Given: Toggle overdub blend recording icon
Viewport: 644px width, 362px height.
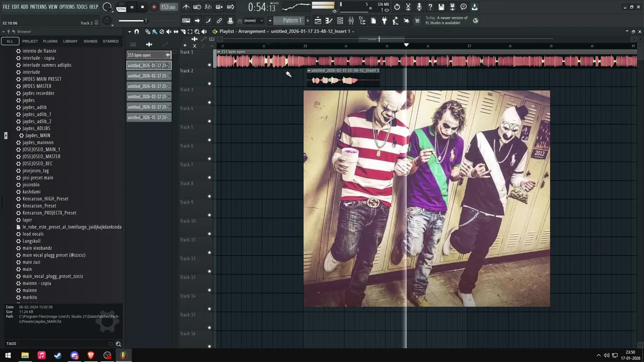Looking at the screenshot, I should 219,7.
